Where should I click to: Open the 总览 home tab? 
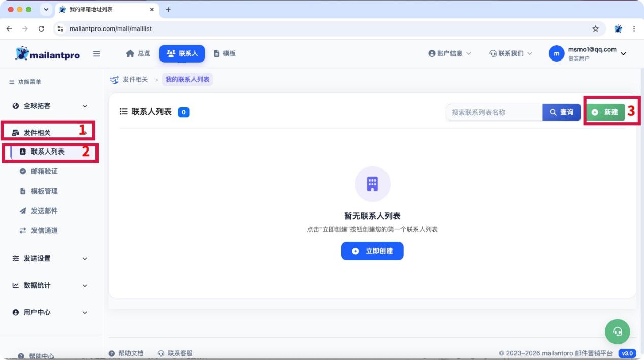point(138,53)
